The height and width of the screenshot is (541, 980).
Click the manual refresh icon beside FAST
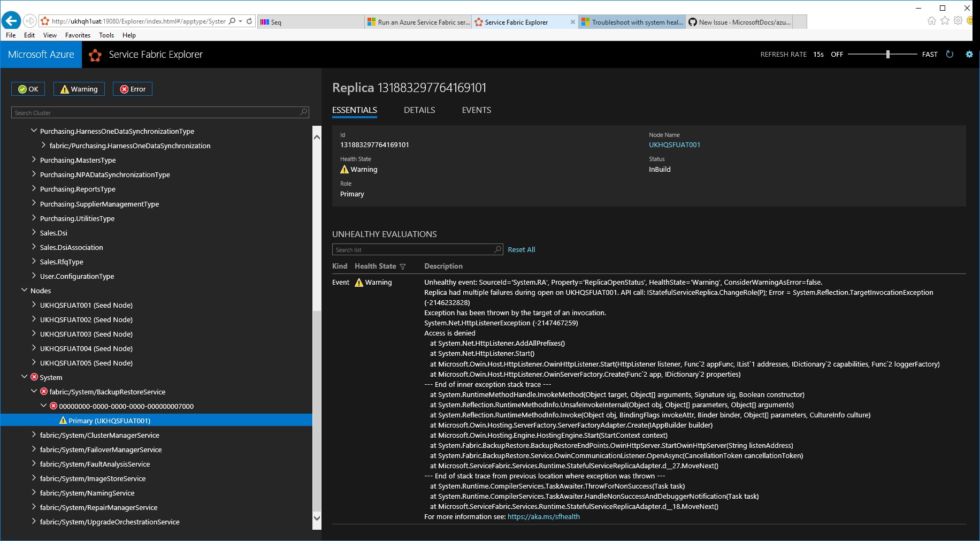coord(950,54)
